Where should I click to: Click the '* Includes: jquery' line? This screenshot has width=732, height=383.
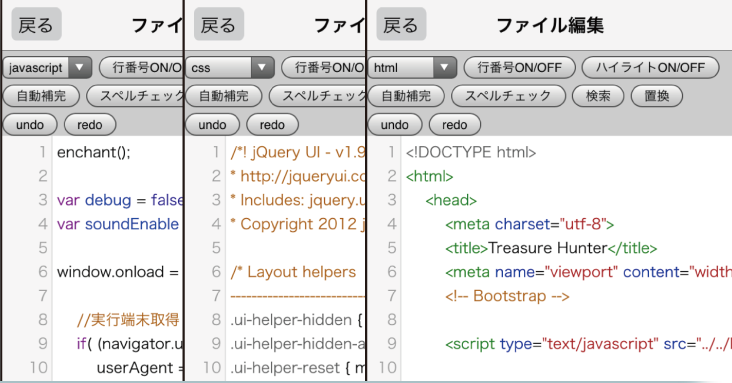298,200
